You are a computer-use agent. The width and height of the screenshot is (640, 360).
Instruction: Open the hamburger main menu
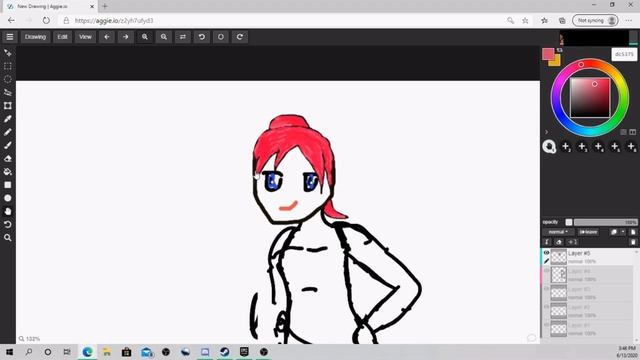pyautogui.click(x=10, y=37)
